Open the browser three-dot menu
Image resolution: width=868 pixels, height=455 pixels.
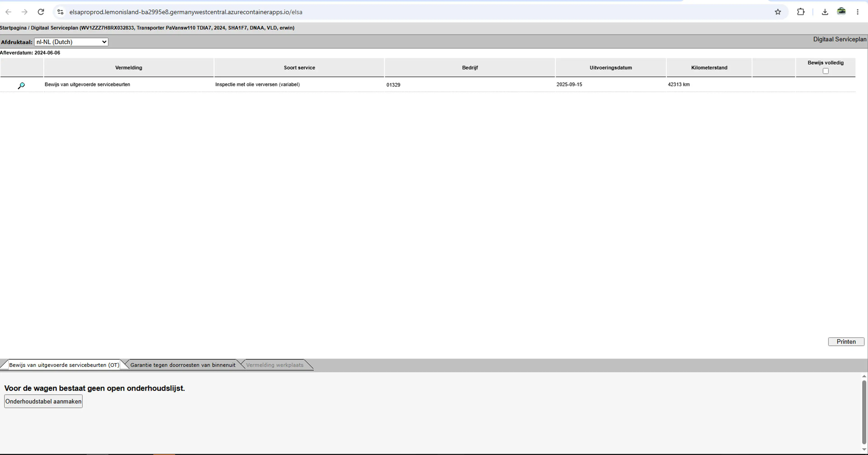(x=858, y=12)
